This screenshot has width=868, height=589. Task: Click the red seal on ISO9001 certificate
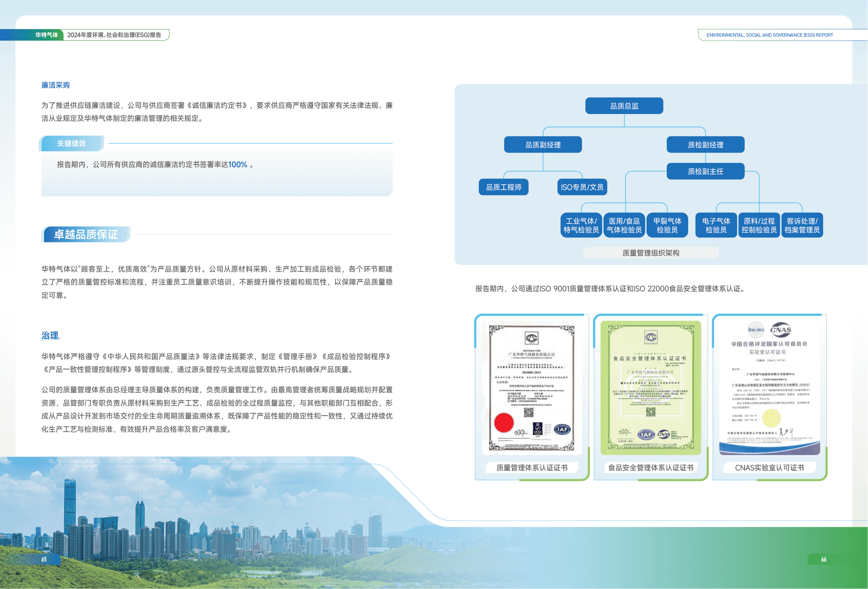coord(503,423)
